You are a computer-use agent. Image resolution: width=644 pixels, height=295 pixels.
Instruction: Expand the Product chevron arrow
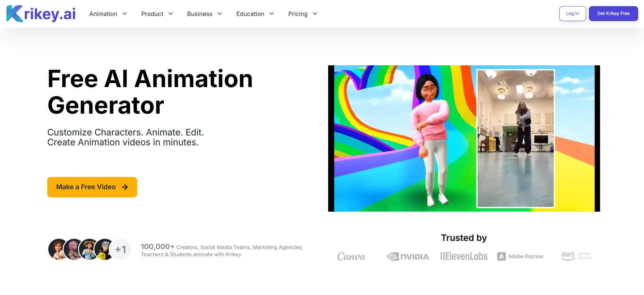point(171,14)
